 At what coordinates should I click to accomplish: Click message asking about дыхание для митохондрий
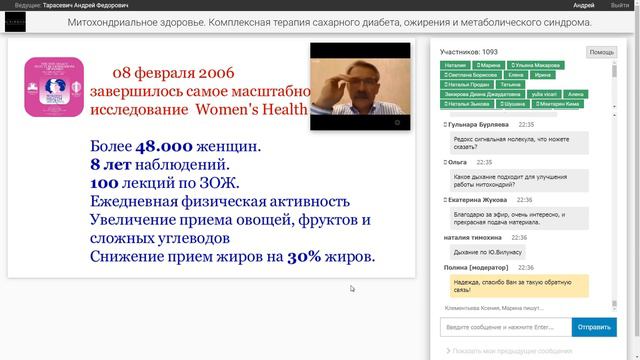pyautogui.click(x=519, y=180)
